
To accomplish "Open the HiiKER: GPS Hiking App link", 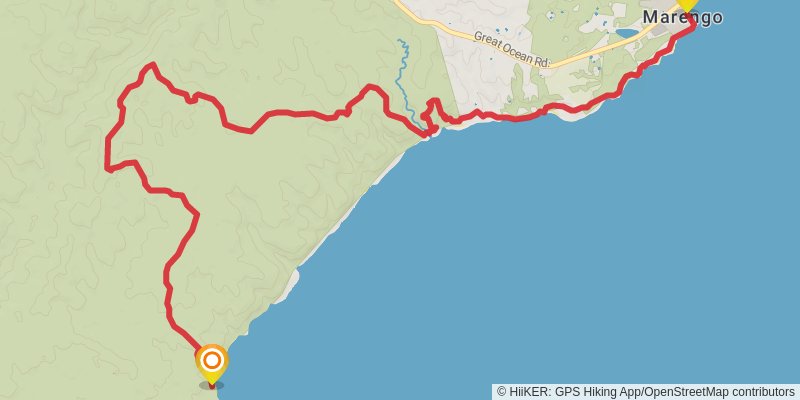I will [x=573, y=392].
